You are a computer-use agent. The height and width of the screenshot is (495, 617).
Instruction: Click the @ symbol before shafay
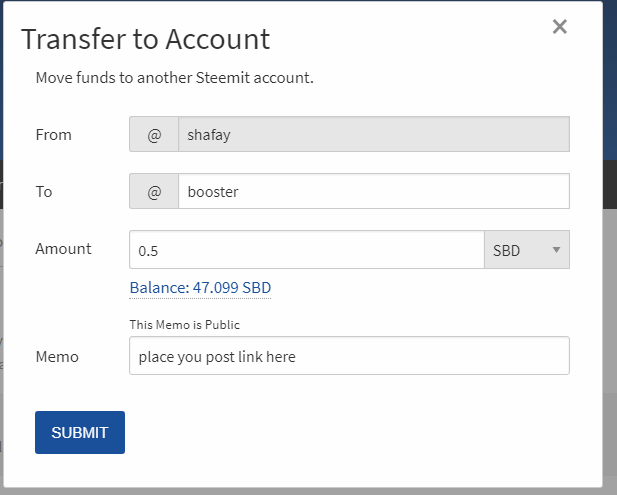coord(154,135)
